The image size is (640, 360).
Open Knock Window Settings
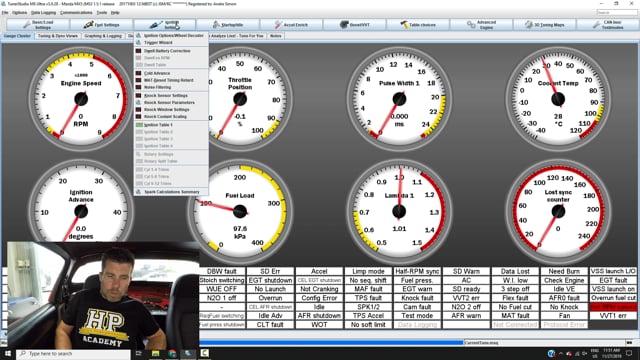tap(171, 109)
